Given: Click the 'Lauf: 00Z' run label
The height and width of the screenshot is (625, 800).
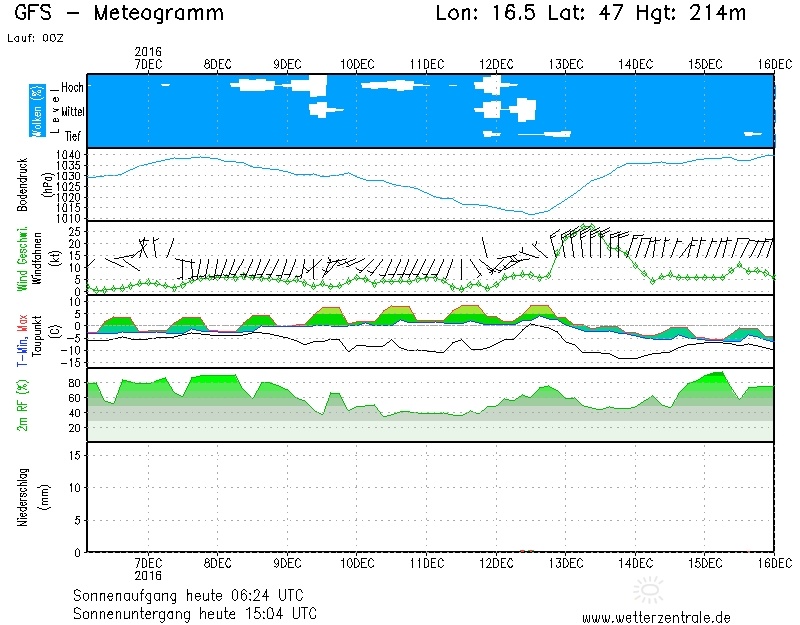Looking at the screenshot, I should (x=35, y=38).
